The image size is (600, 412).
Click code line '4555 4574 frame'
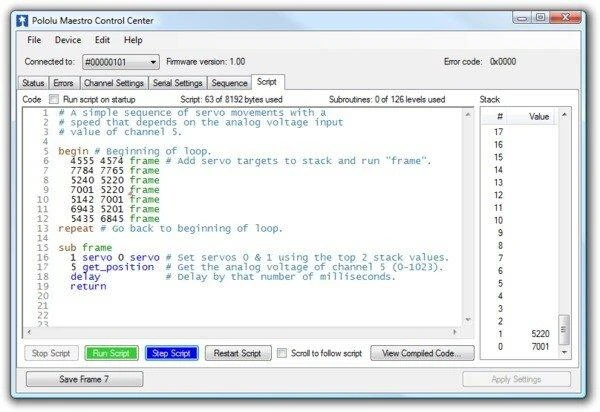pos(115,161)
